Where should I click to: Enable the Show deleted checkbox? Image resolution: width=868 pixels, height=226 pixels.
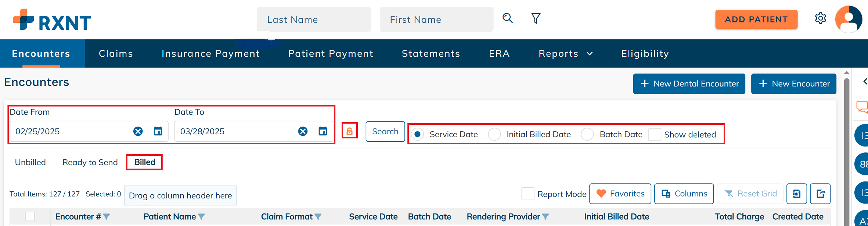[x=655, y=134]
